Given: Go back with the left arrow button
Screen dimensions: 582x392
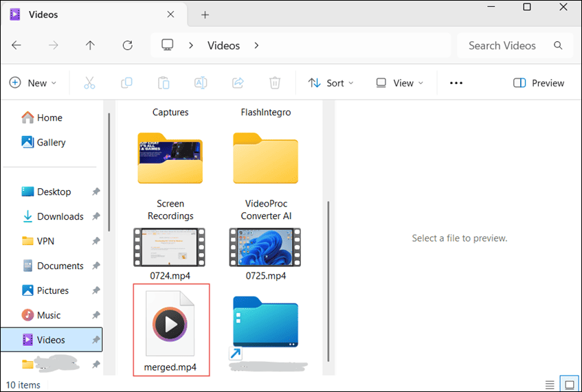Looking at the screenshot, I should [x=16, y=45].
